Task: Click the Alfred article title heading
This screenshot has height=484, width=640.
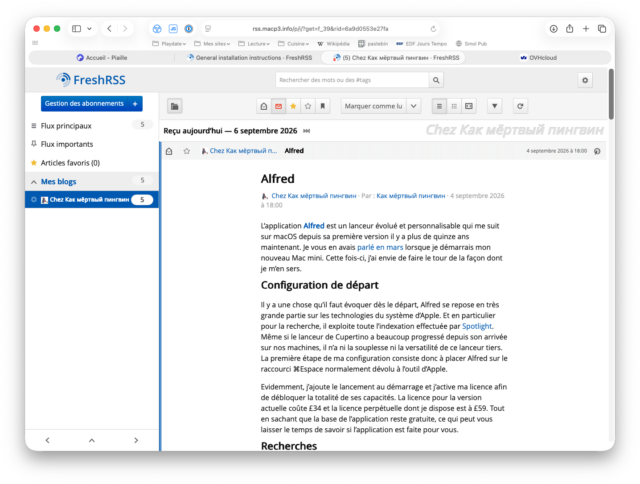Action: (x=278, y=179)
